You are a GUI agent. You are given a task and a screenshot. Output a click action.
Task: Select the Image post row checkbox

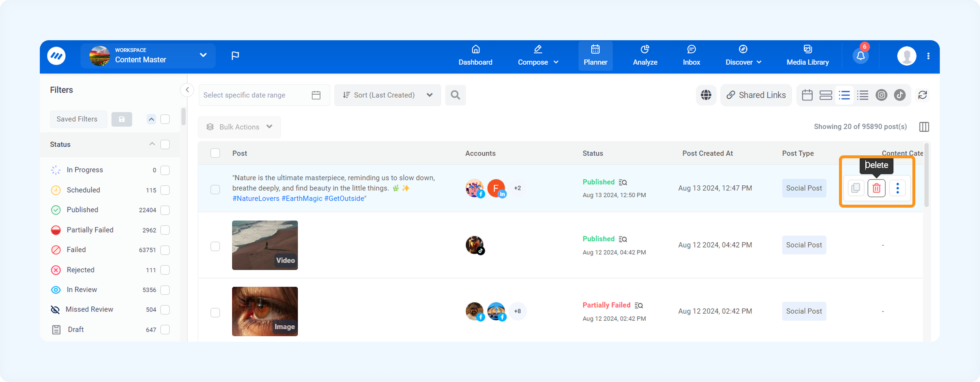[216, 313]
